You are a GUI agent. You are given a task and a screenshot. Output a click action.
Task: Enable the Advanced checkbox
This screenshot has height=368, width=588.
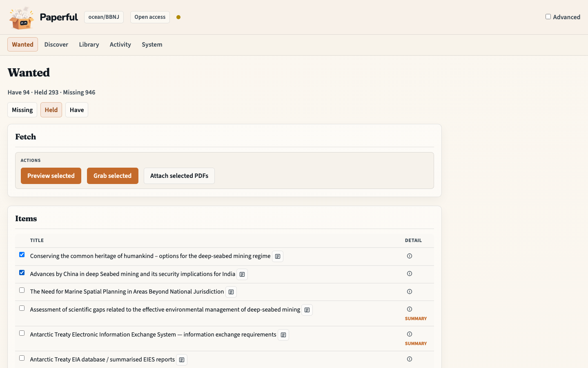pos(548,17)
